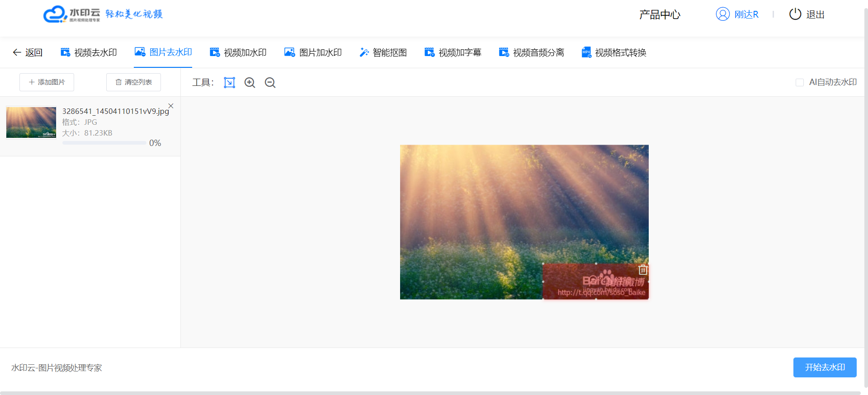Enable AI自动去水印 checkbox

(x=800, y=82)
